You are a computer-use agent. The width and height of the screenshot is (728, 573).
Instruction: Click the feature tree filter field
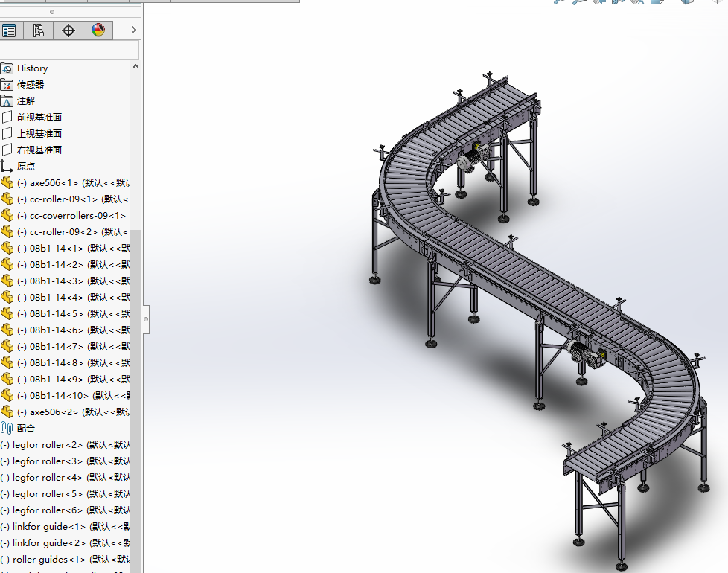pos(69,50)
